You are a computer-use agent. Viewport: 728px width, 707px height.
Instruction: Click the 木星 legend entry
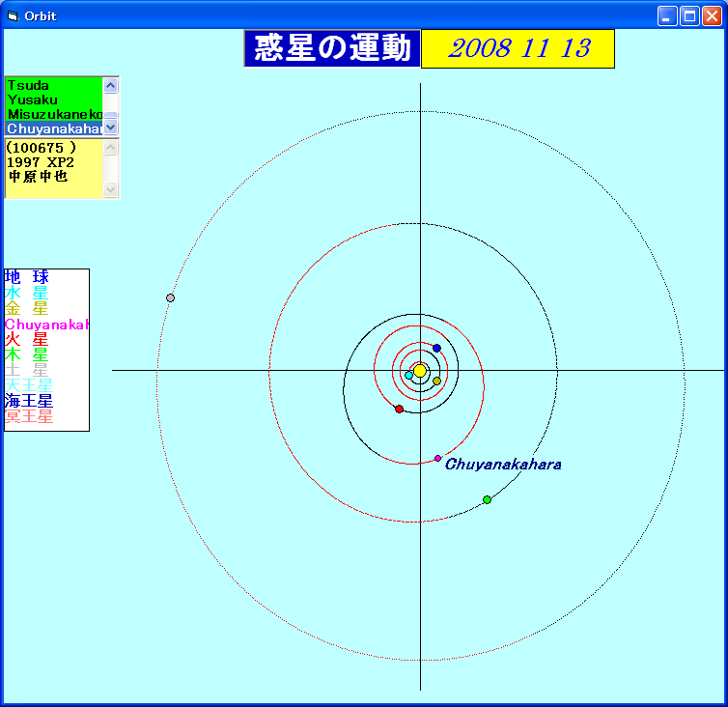[26, 354]
